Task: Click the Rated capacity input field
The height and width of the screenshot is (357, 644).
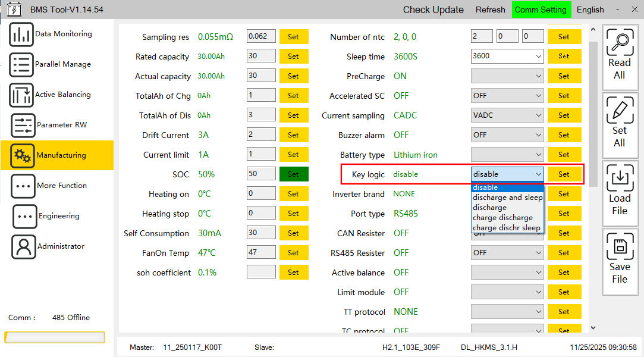Action: point(261,57)
